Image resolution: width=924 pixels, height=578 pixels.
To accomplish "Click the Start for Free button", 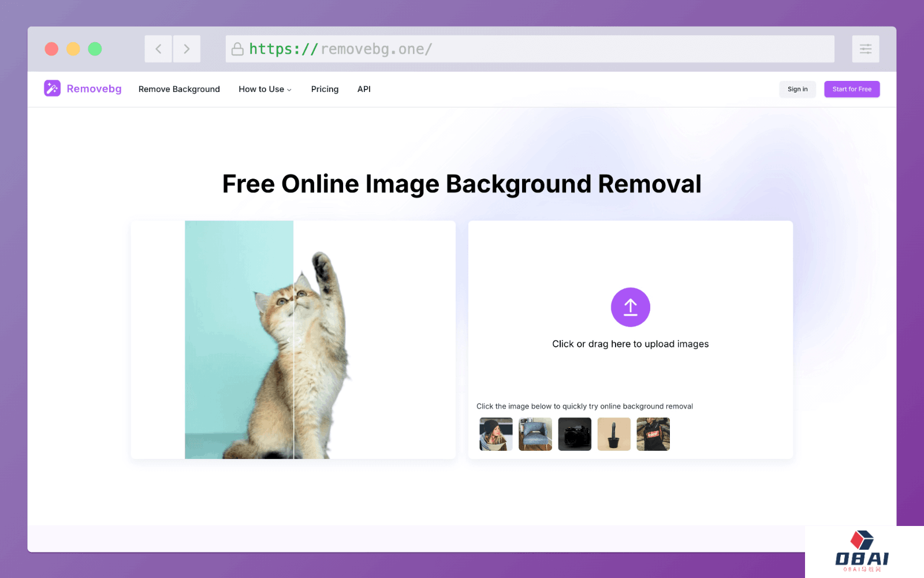I will (851, 89).
